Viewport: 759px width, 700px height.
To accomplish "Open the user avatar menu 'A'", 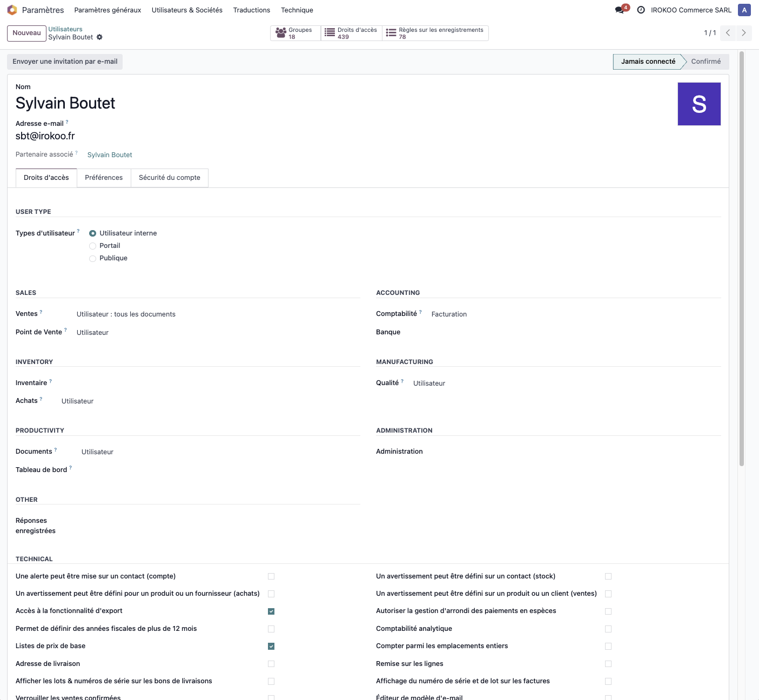I will [744, 10].
